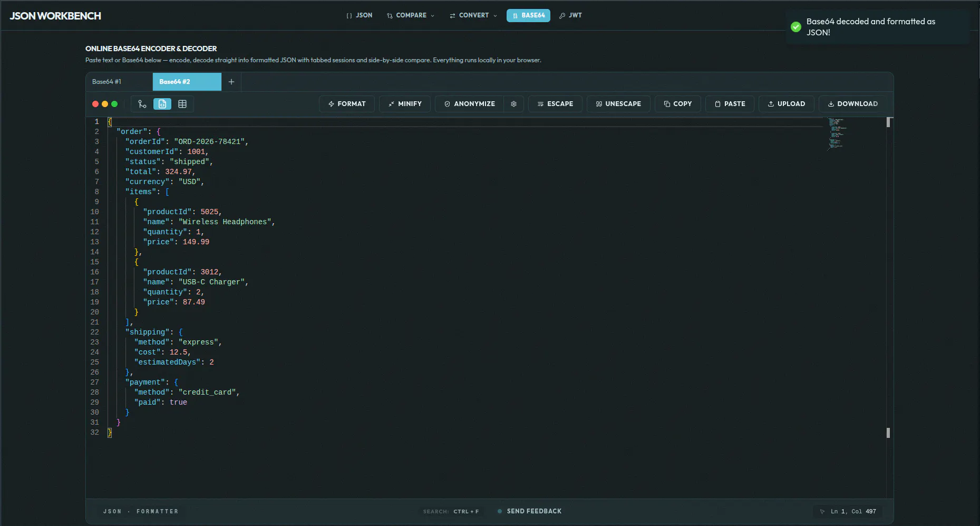
Task: Click the "order": { line
Action: click(x=139, y=131)
